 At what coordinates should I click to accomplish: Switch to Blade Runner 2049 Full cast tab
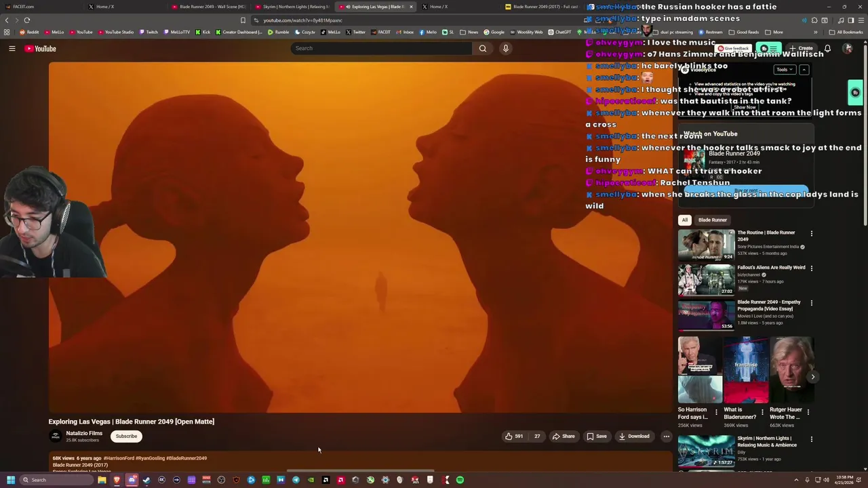coord(542,6)
